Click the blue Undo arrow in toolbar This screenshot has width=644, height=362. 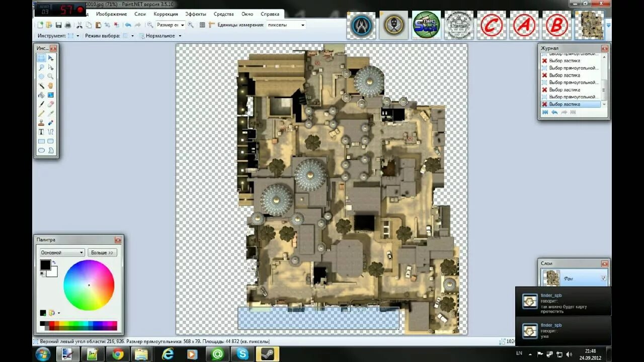[x=128, y=25]
